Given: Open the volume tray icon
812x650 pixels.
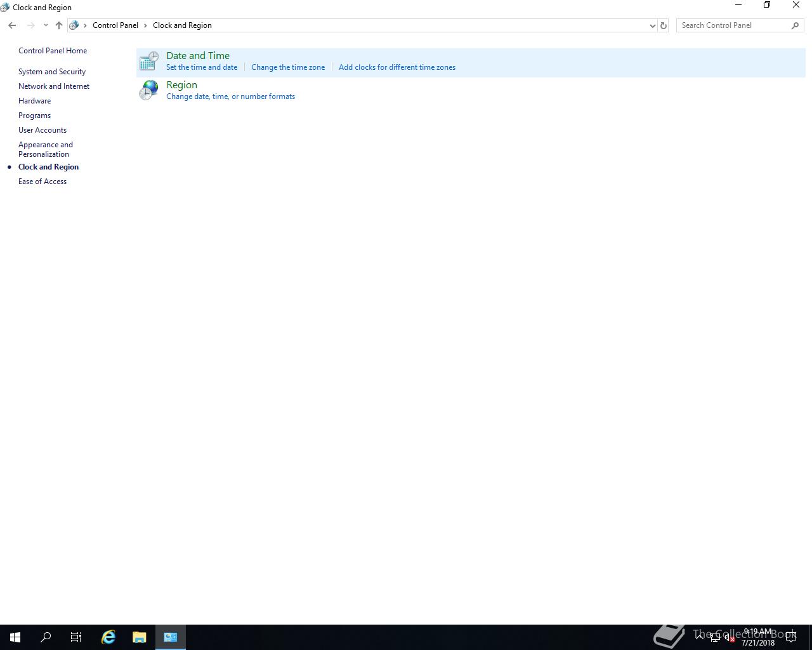Looking at the screenshot, I should pyautogui.click(x=730, y=638).
